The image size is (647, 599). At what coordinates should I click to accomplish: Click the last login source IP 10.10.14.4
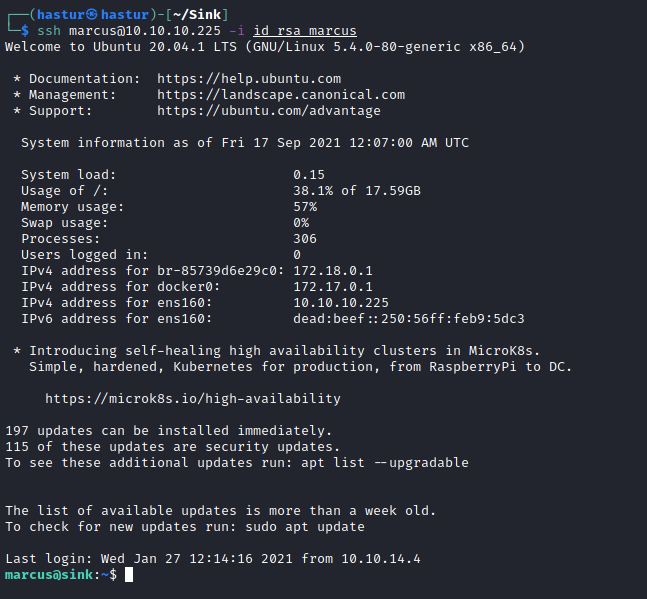tap(381, 559)
